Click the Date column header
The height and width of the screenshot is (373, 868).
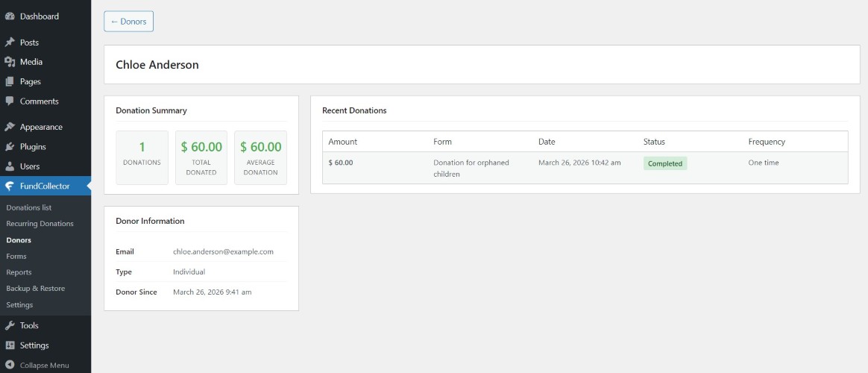[x=547, y=142]
